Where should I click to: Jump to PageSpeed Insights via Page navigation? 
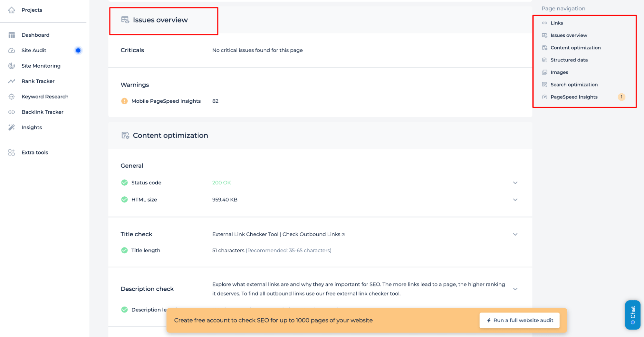tap(574, 97)
